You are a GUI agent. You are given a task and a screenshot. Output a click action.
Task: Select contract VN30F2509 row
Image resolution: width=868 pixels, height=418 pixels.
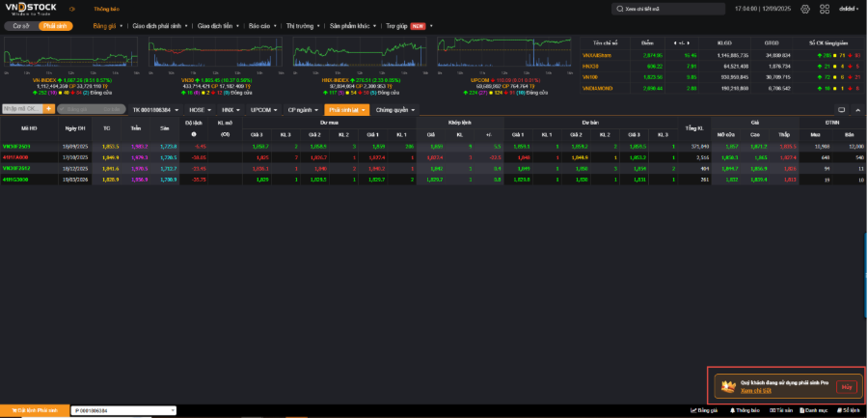click(432, 147)
